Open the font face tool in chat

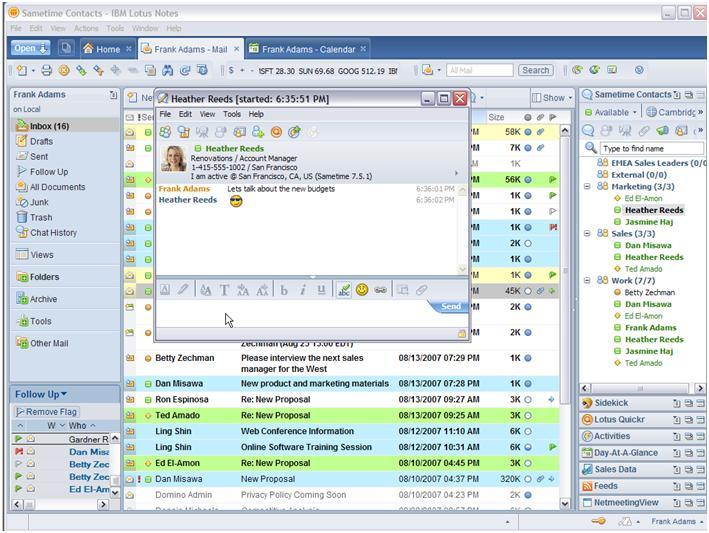tap(224, 290)
